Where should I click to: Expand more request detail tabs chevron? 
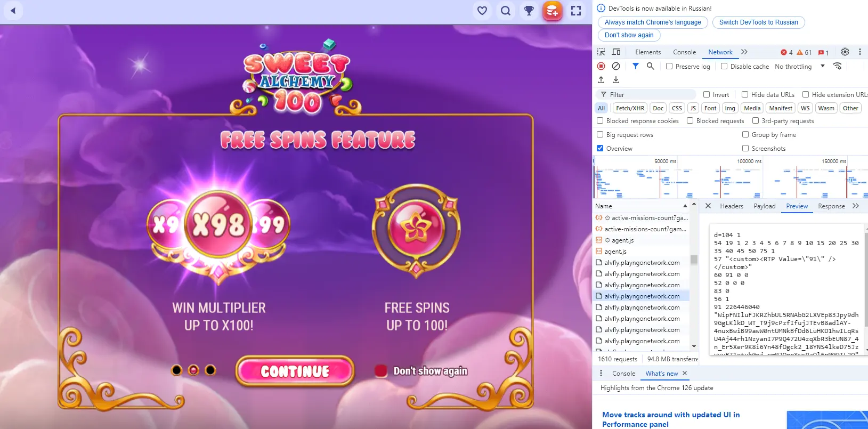856,206
